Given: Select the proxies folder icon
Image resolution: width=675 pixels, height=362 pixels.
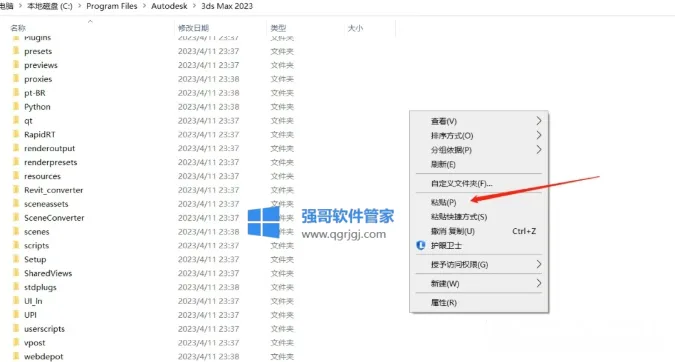Looking at the screenshot, I should [x=16, y=78].
